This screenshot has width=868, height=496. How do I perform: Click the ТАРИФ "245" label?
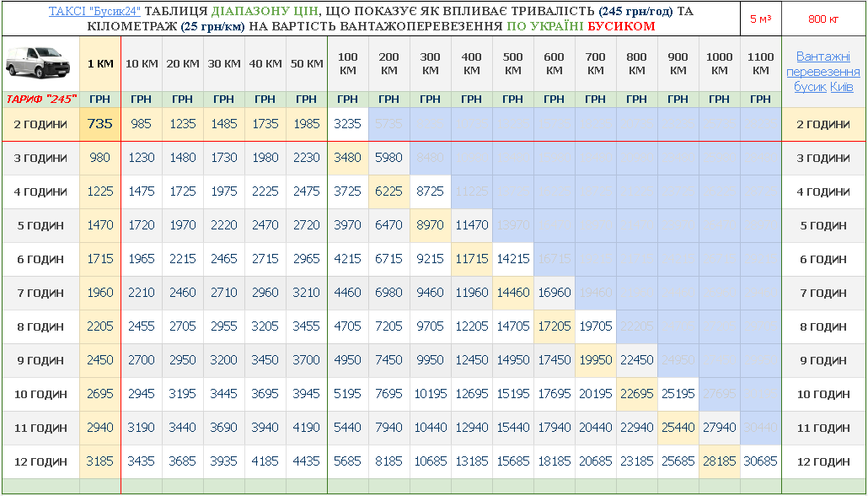coord(41,99)
